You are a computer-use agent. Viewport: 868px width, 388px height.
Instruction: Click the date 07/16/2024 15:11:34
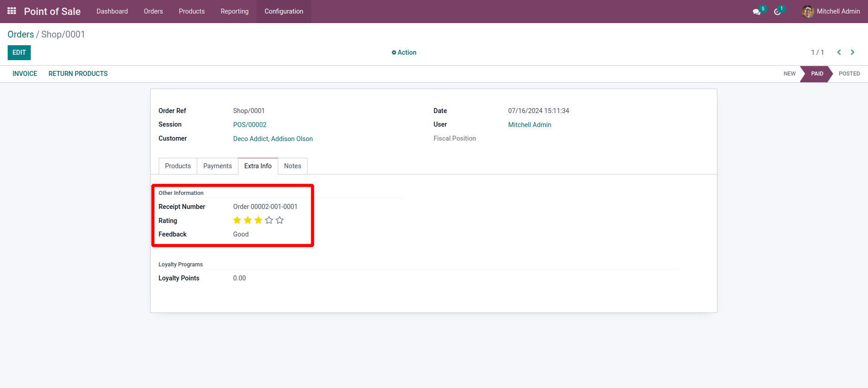tap(538, 111)
